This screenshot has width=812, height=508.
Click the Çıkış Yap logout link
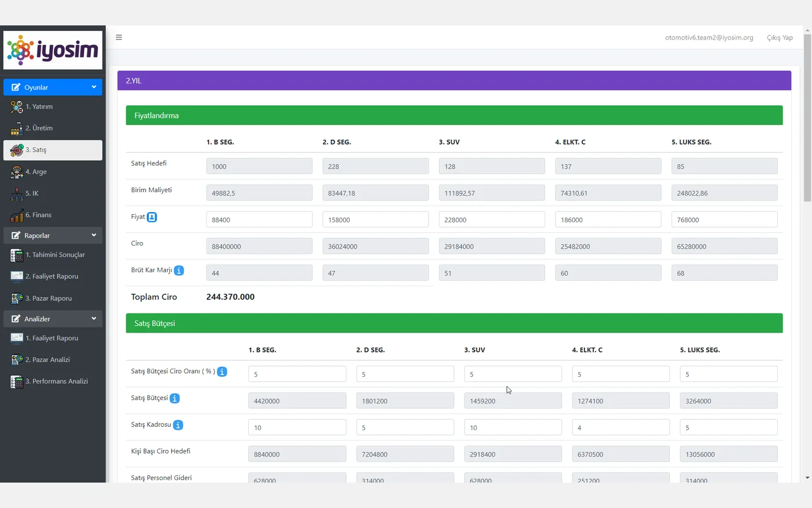[x=780, y=38]
